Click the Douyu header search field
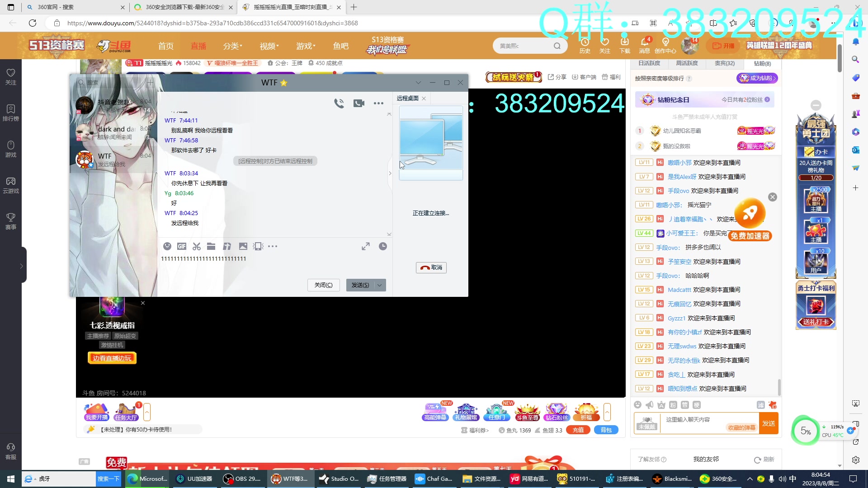 pos(524,46)
